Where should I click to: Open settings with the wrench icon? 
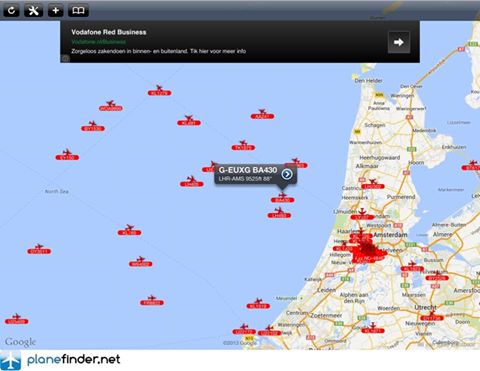tap(34, 10)
